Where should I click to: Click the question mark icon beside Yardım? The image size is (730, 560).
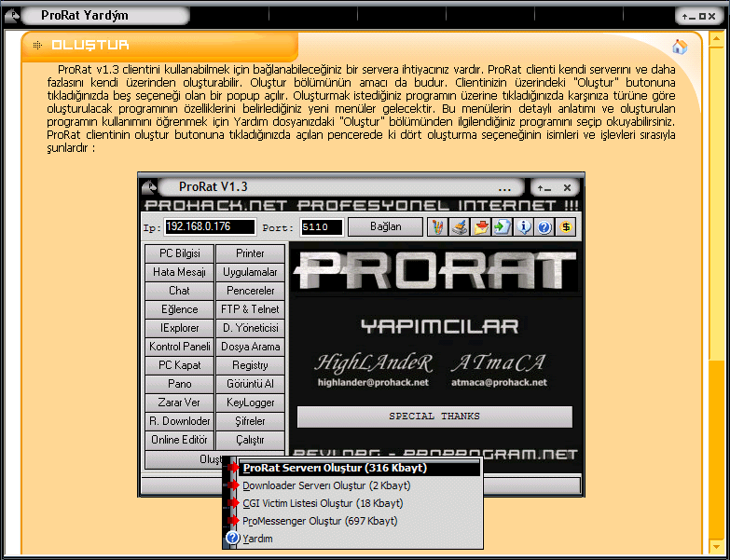click(x=233, y=539)
